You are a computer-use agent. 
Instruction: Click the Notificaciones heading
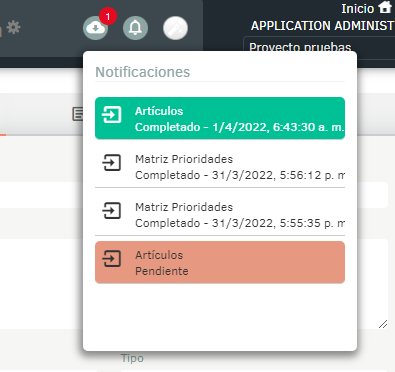click(x=143, y=72)
